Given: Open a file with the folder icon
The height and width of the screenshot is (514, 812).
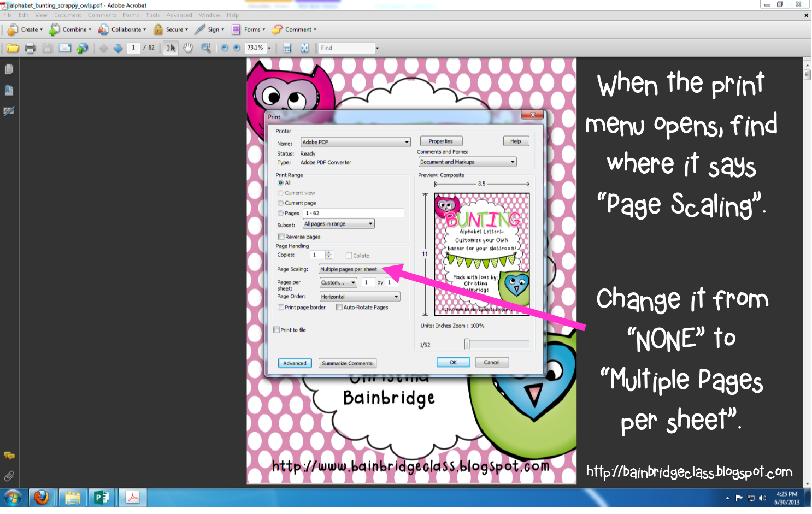Looking at the screenshot, I should click(13, 48).
